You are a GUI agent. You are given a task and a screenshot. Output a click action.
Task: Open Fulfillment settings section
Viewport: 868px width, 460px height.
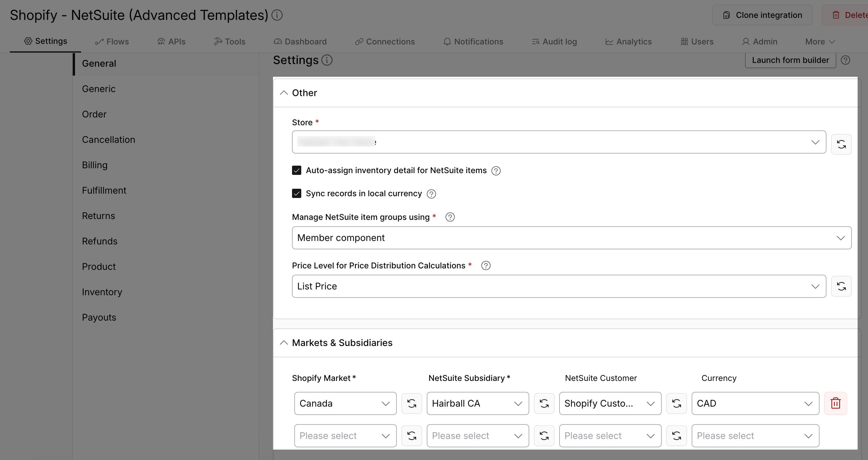pyautogui.click(x=104, y=191)
